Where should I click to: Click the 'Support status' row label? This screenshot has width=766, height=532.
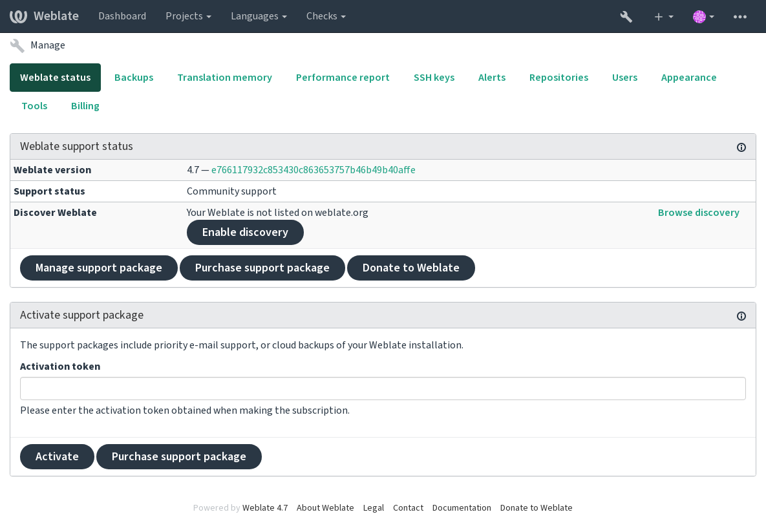(x=49, y=191)
